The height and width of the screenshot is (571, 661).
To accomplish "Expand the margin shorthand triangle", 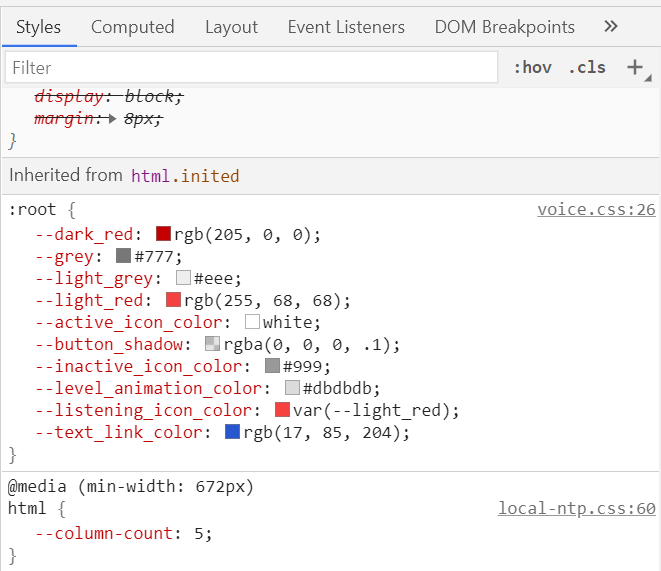I will (x=112, y=119).
